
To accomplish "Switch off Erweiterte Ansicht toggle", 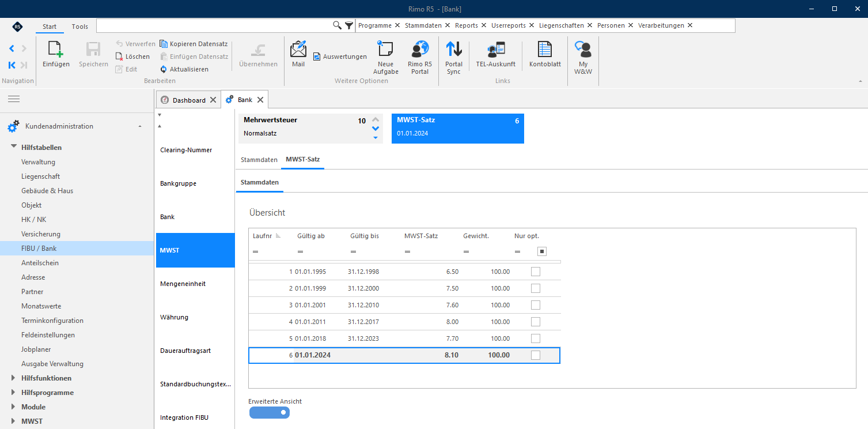I will (270, 412).
